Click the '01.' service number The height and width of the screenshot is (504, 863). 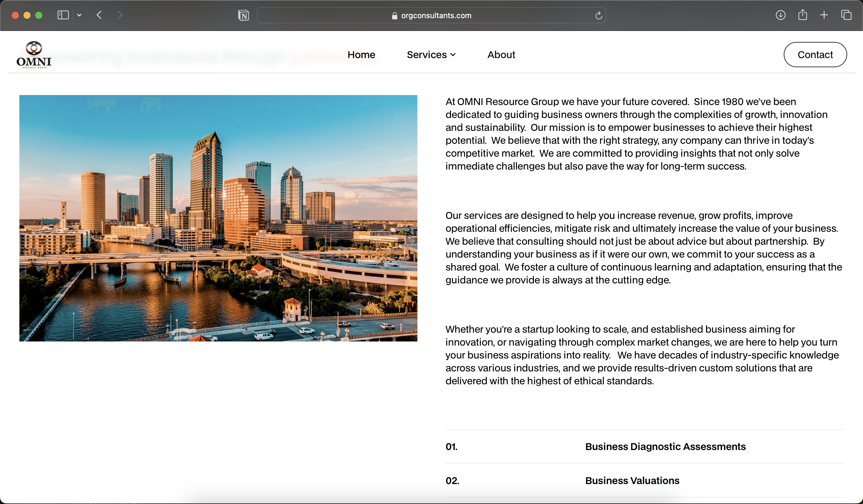point(451,447)
